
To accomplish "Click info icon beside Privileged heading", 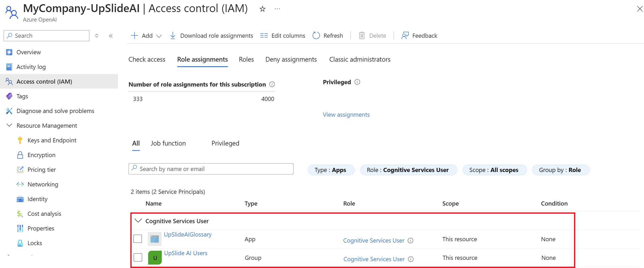I will 357,82.
